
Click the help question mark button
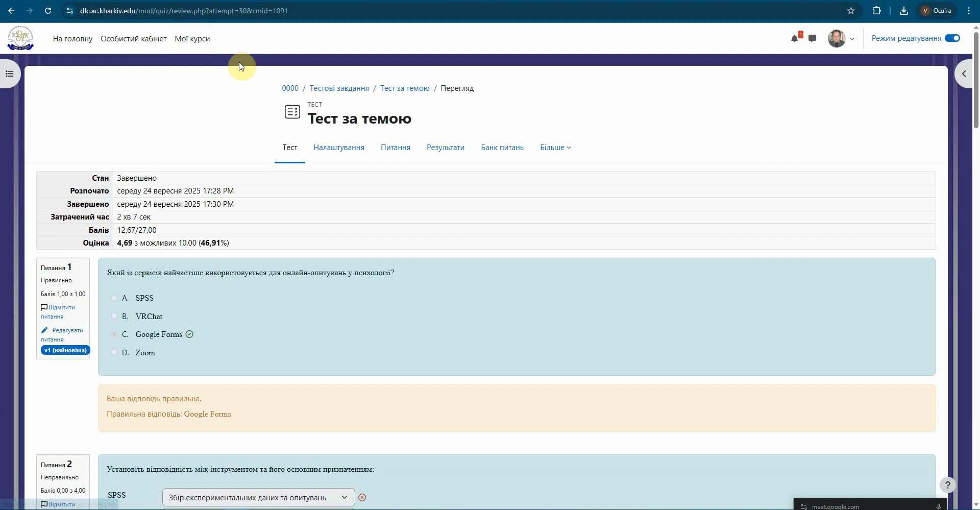[x=947, y=485]
